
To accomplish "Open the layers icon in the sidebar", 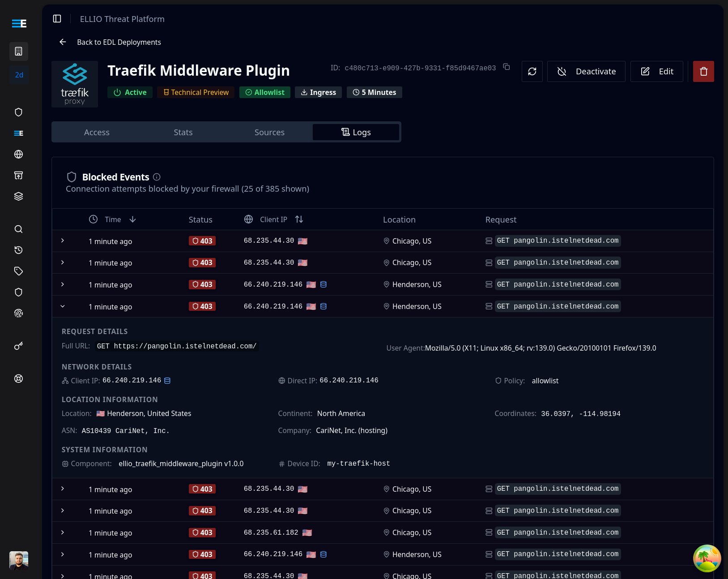I will (x=18, y=196).
